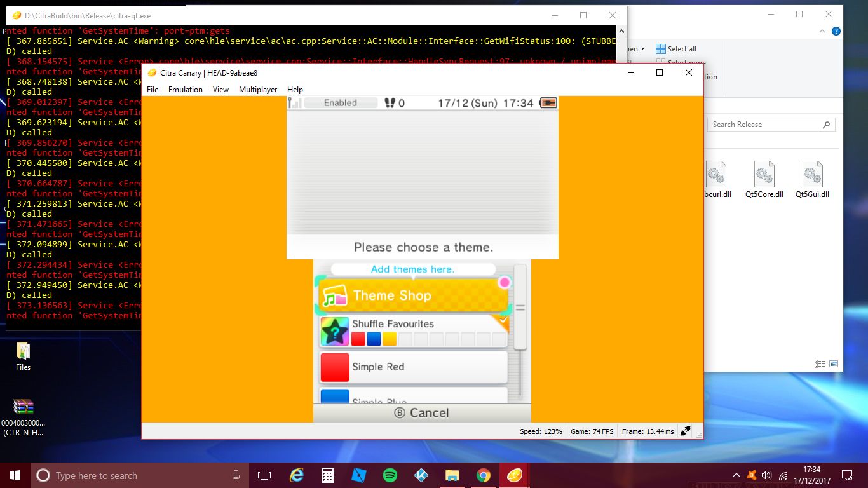Pick the yellow swatch in Shuffle Favourites
Image resolution: width=868 pixels, height=488 pixels.
click(390, 339)
